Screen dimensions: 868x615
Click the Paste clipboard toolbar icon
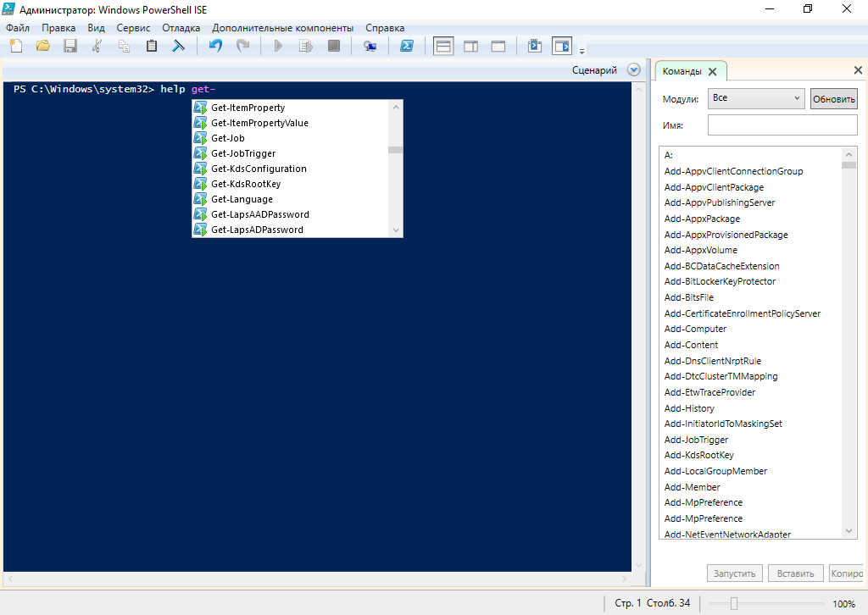click(x=152, y=46)
